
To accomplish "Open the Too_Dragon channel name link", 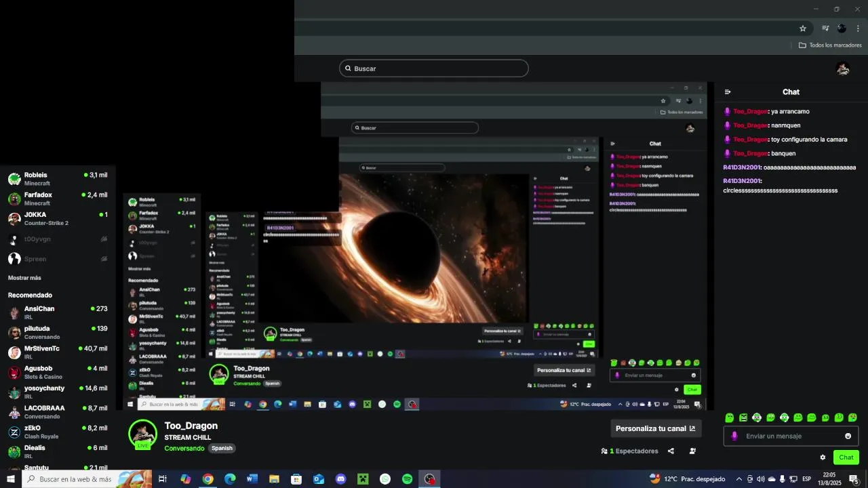I will point(191,426).
